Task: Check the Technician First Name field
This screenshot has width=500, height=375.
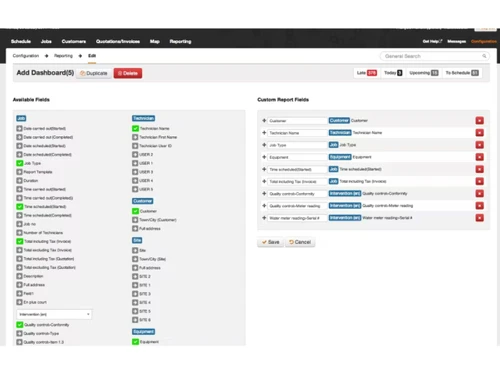Action: (135, 137)
